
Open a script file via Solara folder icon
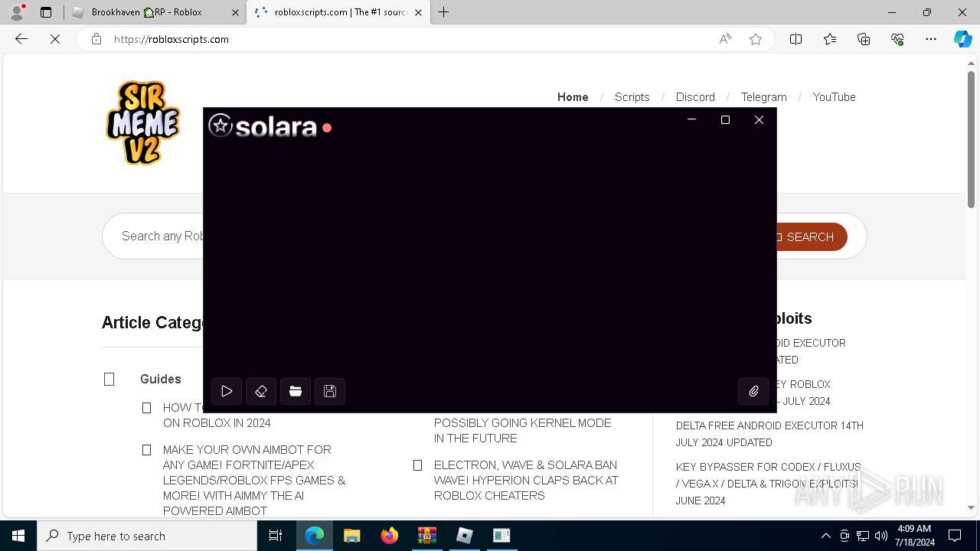pyautogui.click(x=296, y=391)
